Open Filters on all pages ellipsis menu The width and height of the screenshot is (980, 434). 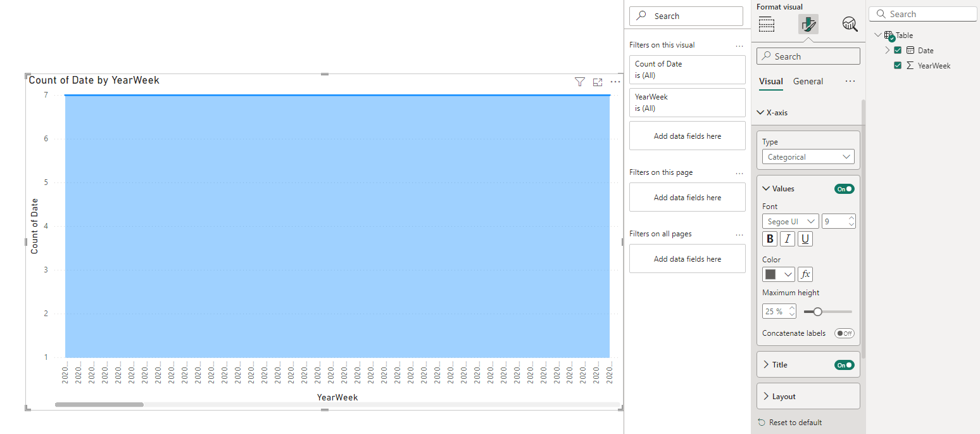point(739,234)
